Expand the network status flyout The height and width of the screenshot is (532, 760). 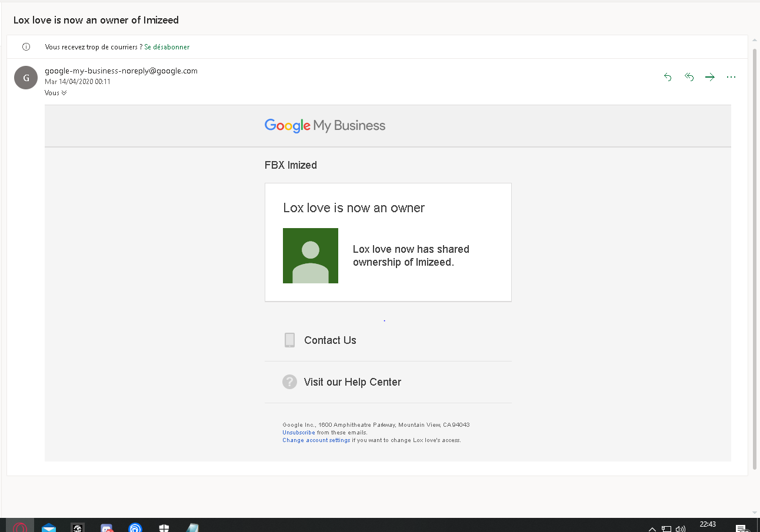666,527
